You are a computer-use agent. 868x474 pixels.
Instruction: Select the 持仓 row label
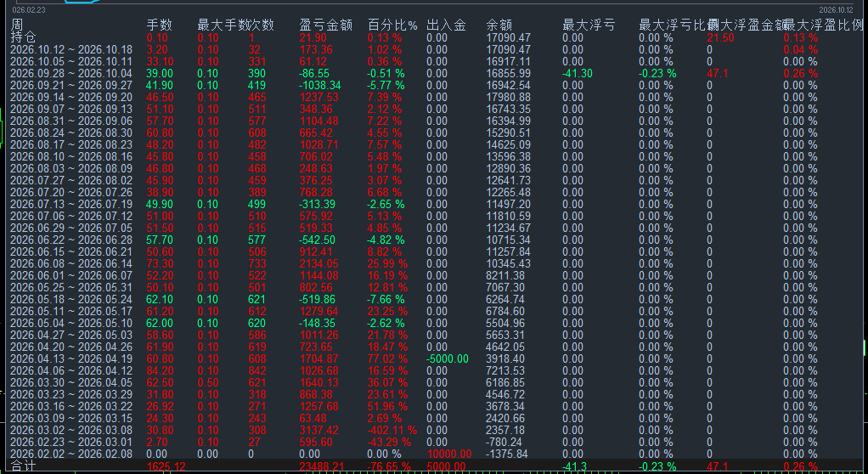[23, 37]
